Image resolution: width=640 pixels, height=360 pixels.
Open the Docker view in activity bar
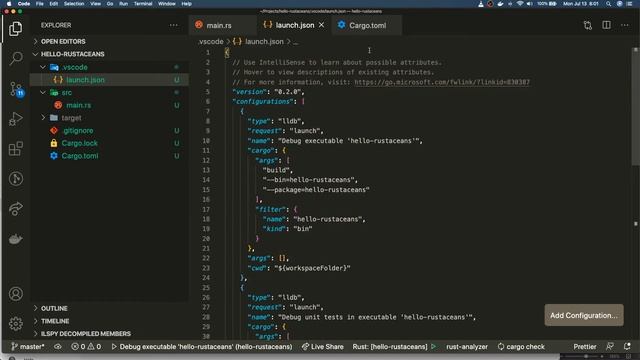click(x=16, y=239)
